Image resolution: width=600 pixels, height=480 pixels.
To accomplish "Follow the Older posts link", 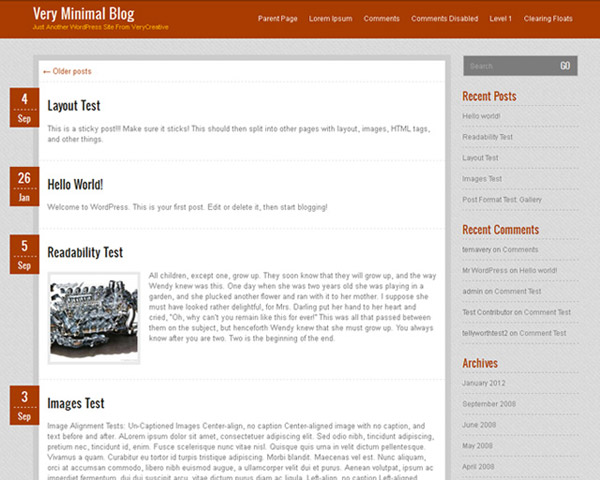I will click(x=67, y=72).
